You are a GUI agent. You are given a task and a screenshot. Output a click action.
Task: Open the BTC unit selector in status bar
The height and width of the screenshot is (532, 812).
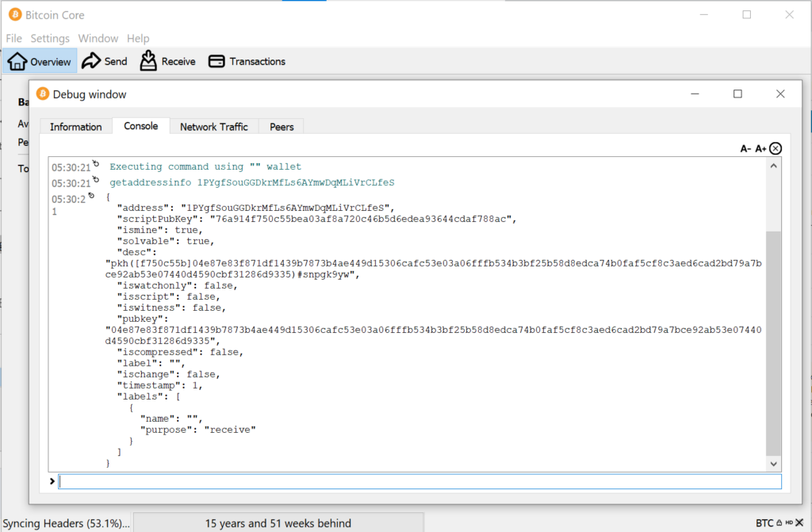(x=764, y=523)
